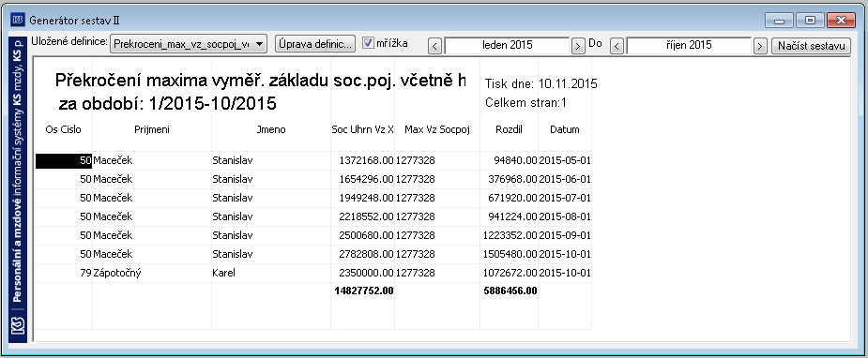
Task: Click value 1372168.00
Action: (366, 161)
